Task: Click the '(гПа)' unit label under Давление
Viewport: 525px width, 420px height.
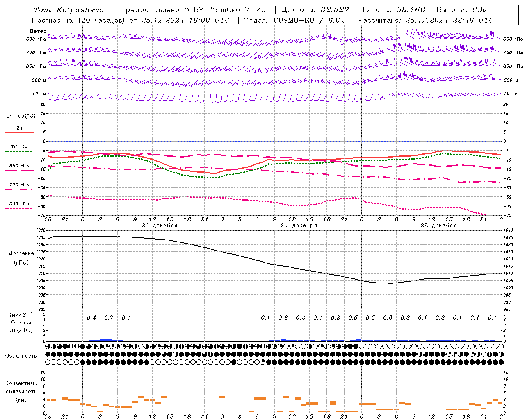Action: 21,262
